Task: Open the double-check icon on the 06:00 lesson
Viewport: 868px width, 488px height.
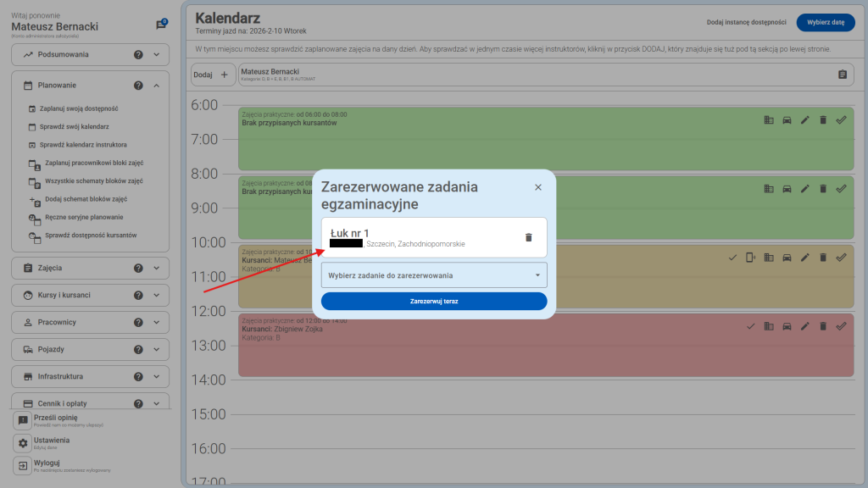Action: [841, 120]
